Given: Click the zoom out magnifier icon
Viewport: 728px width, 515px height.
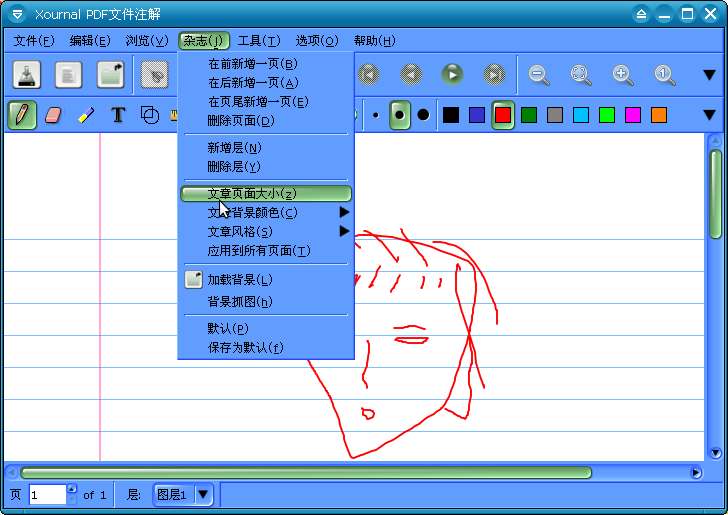Looking at the screenshot, I should (x=539, y=74).
